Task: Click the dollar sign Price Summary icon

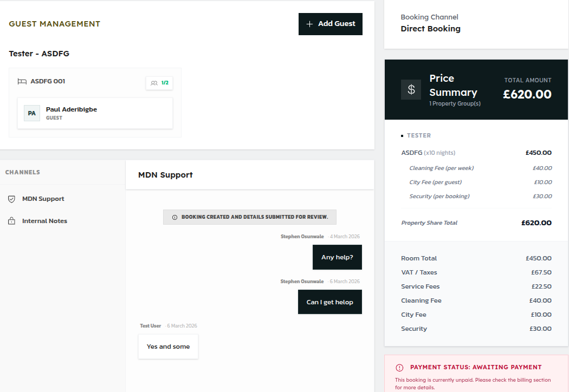Action: tap(411, 89)
